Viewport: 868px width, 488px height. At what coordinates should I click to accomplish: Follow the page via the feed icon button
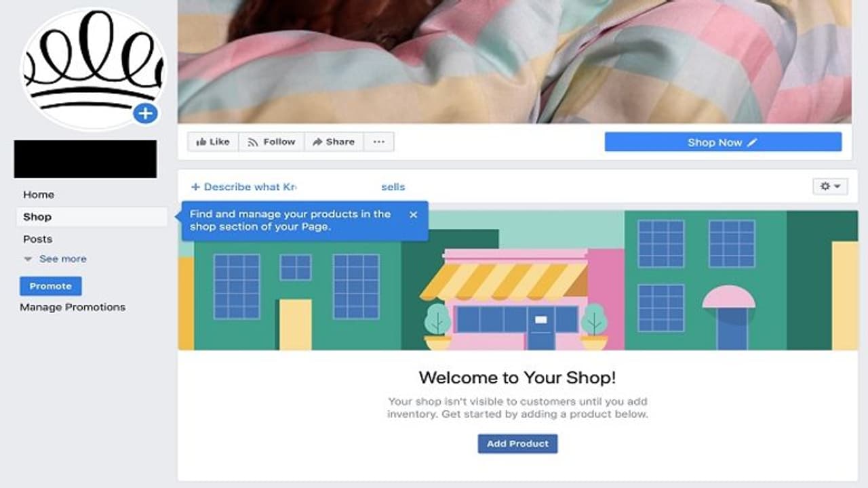(271, 142)
